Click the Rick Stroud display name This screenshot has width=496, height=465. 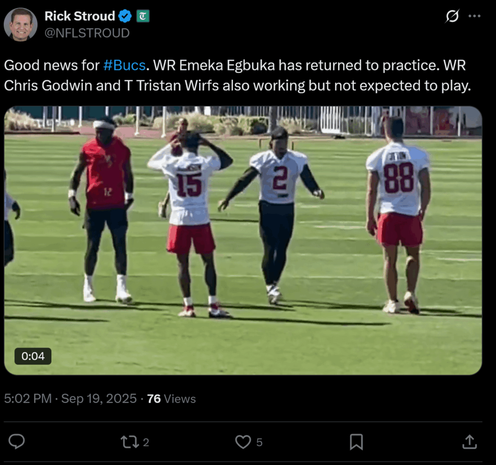80,16
